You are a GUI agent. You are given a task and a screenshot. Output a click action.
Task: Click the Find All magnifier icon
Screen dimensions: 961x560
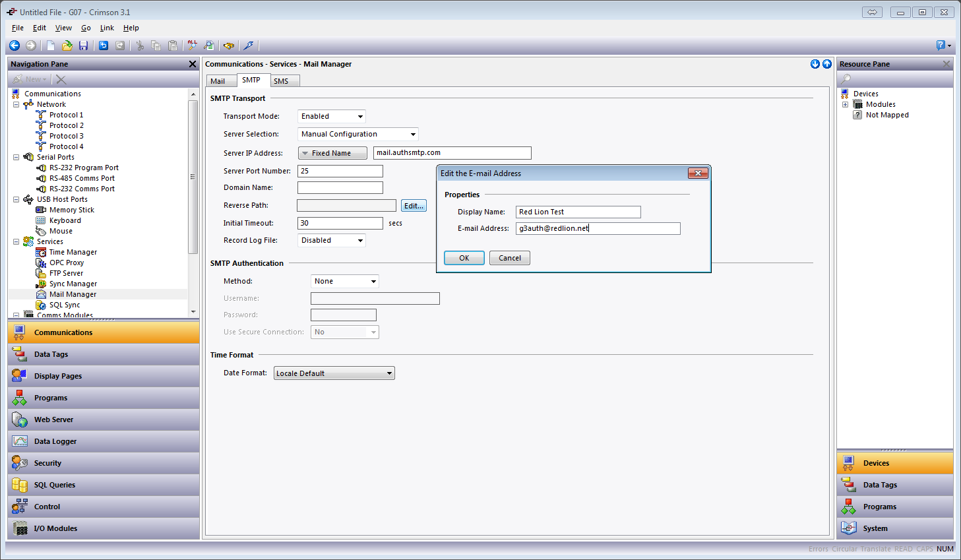pyautogui.click(x=192, y=46)
